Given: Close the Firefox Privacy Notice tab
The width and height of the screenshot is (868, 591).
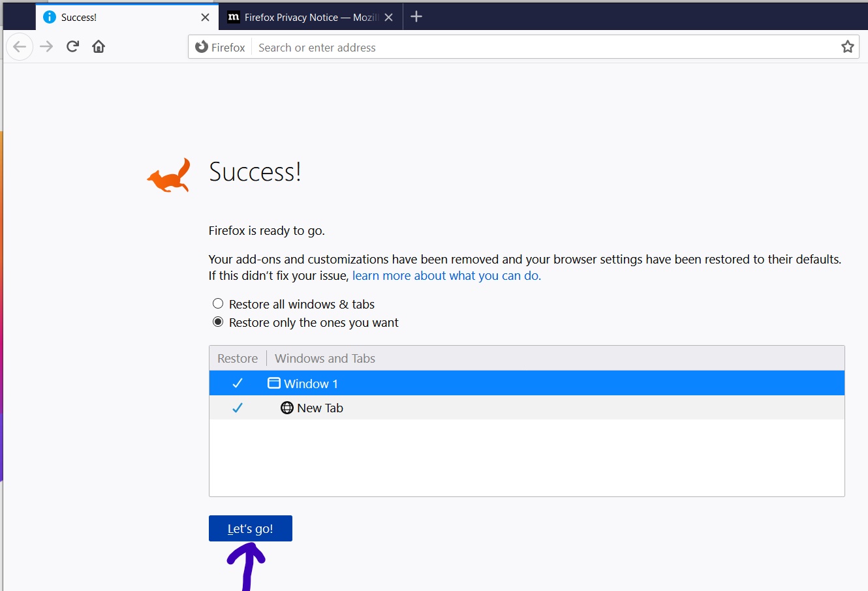Looking at the screenshot, I should (x=389, y=18).
